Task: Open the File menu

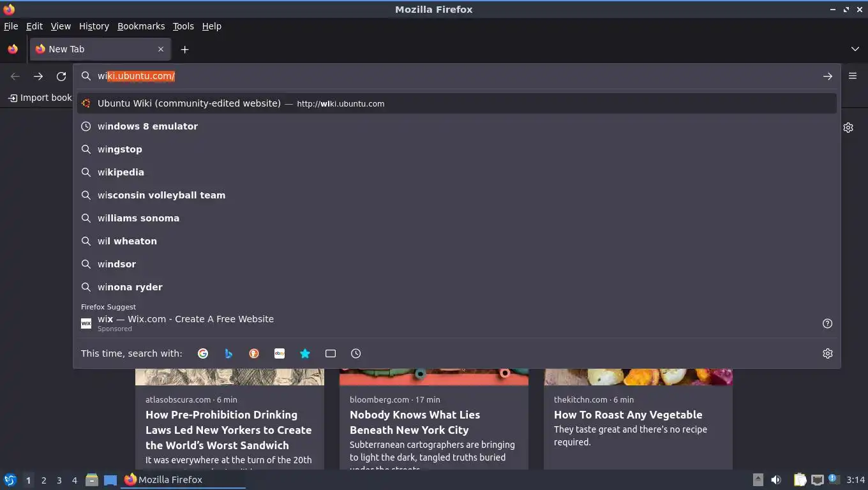Action: click(x=11, y=26)
